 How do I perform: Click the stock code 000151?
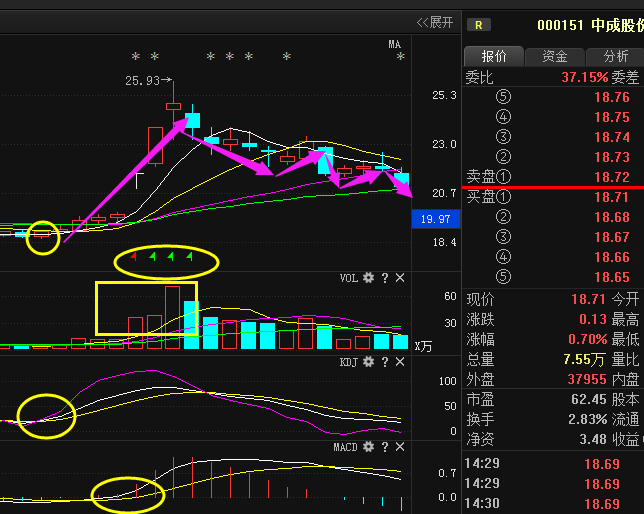pos(560,25)
